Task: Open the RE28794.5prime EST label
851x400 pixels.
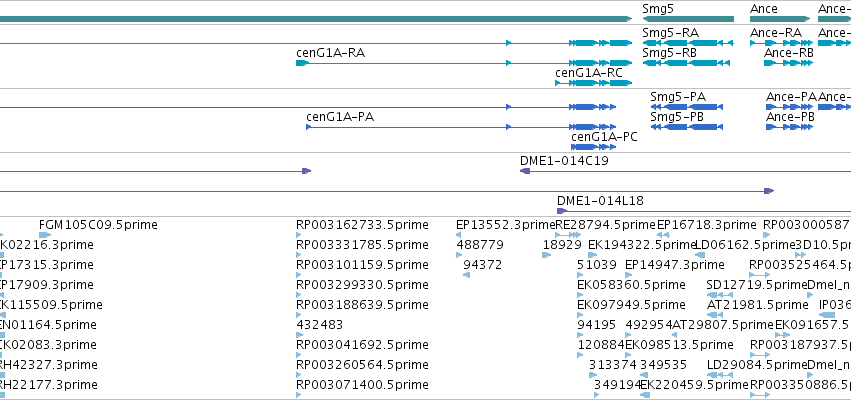Action: pos(606,225)
